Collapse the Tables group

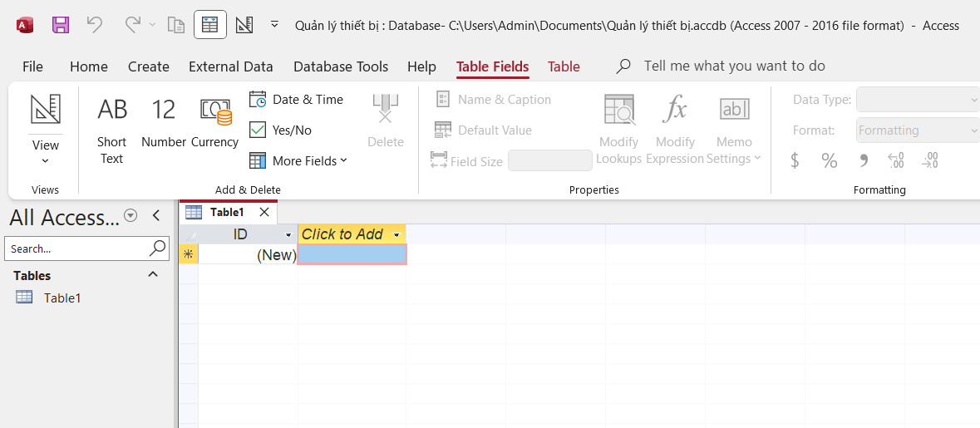(x=152, y=275)
